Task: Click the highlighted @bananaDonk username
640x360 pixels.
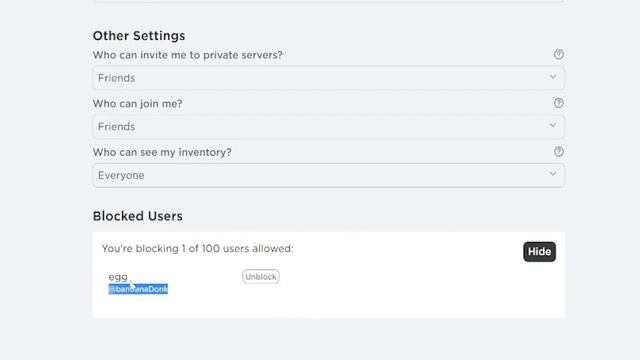Action: pos(138,289)
